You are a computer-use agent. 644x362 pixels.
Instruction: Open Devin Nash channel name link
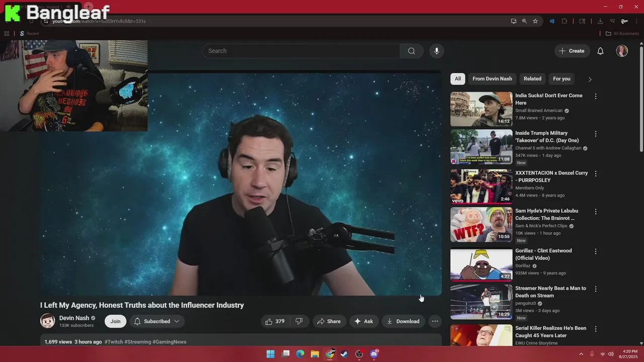pyautogui.click(x=74, y=318)
